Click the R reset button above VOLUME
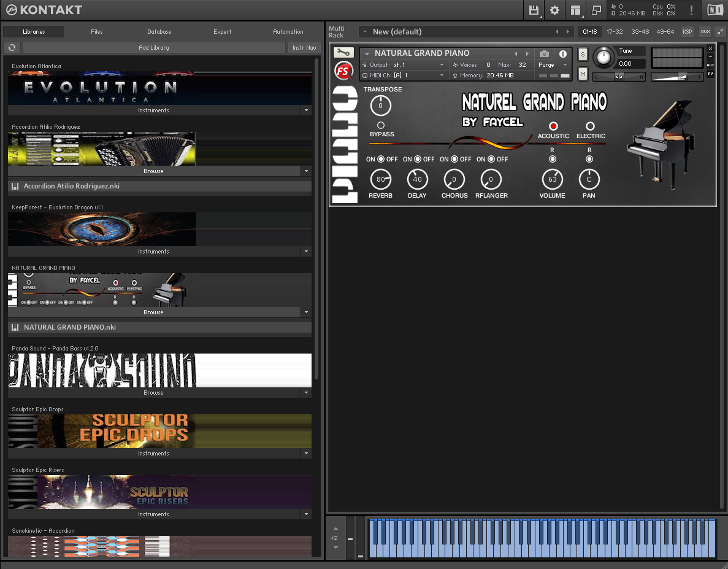 pyautogui.click(x=553, y=159)
